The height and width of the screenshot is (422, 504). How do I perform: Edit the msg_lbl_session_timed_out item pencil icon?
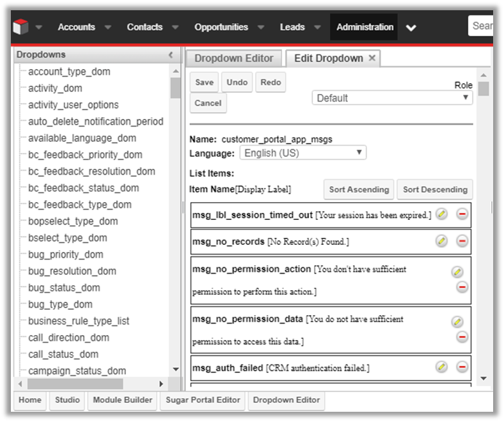(442, 214)
